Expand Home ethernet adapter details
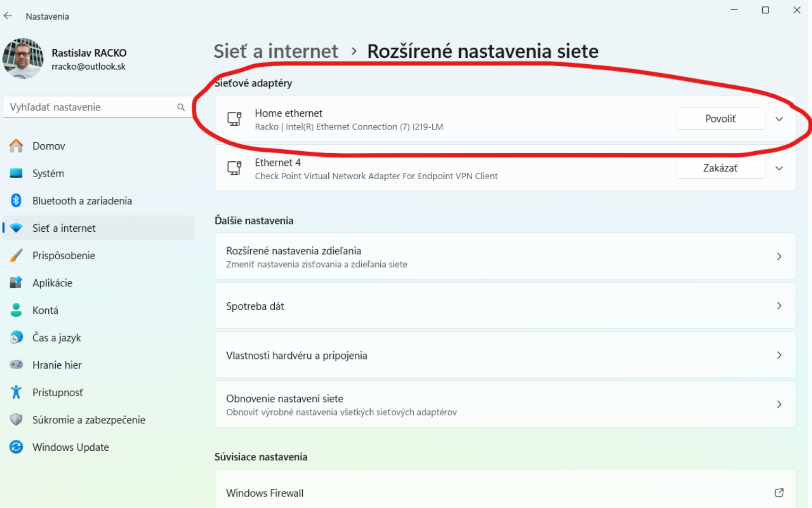Screen dimensions: 812x508 click(779, 119)
